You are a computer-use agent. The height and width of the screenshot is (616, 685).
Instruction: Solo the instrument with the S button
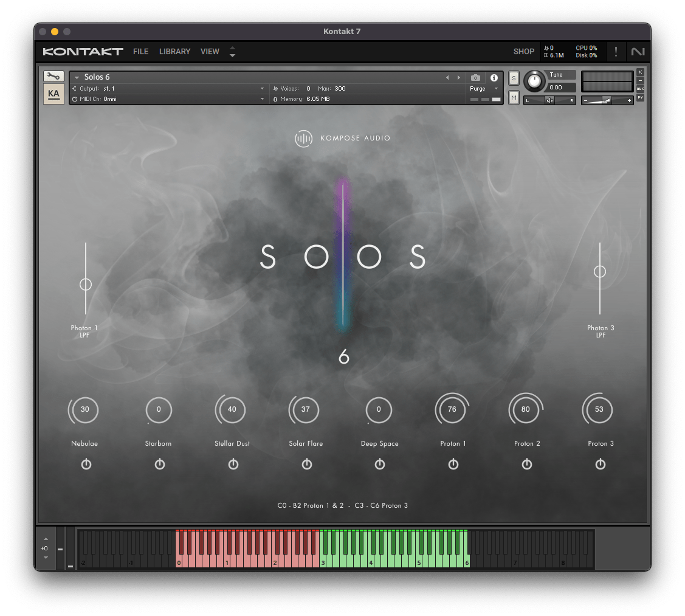pyautogui.click(x=514, y=78)
